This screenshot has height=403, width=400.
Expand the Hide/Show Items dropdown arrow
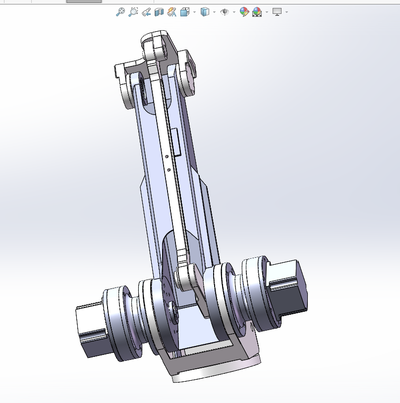[x=234, y=13]
